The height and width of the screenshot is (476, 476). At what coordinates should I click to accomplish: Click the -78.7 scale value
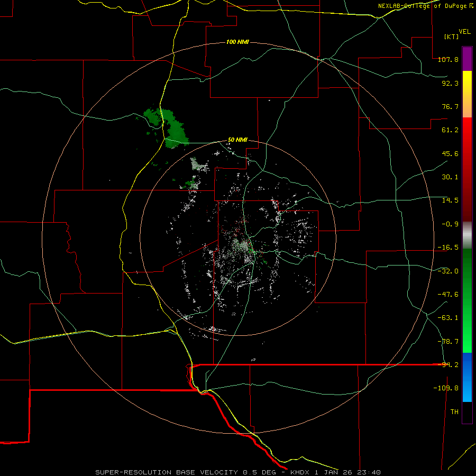[448, 342]
